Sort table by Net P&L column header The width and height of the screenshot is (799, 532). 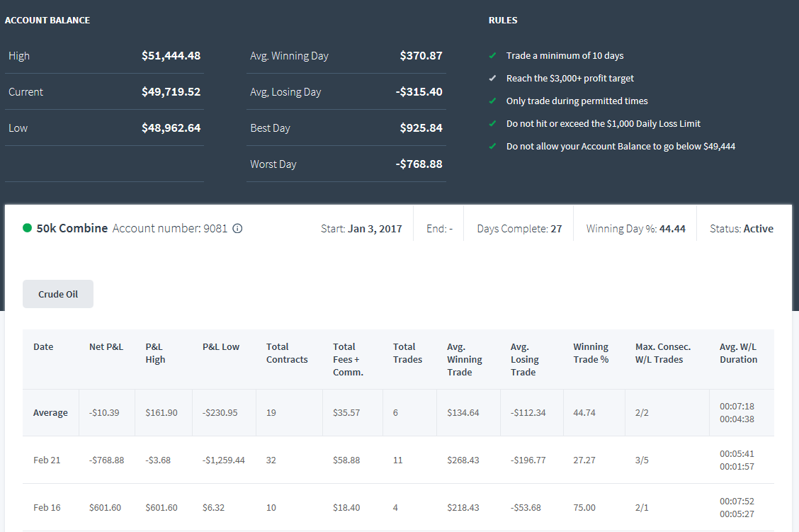[106, 347]
